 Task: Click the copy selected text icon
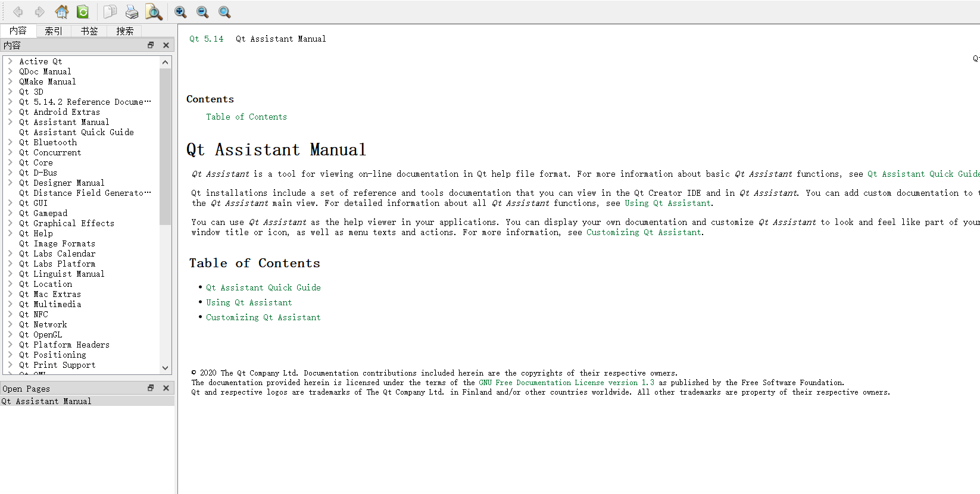(x=110, y=12)
